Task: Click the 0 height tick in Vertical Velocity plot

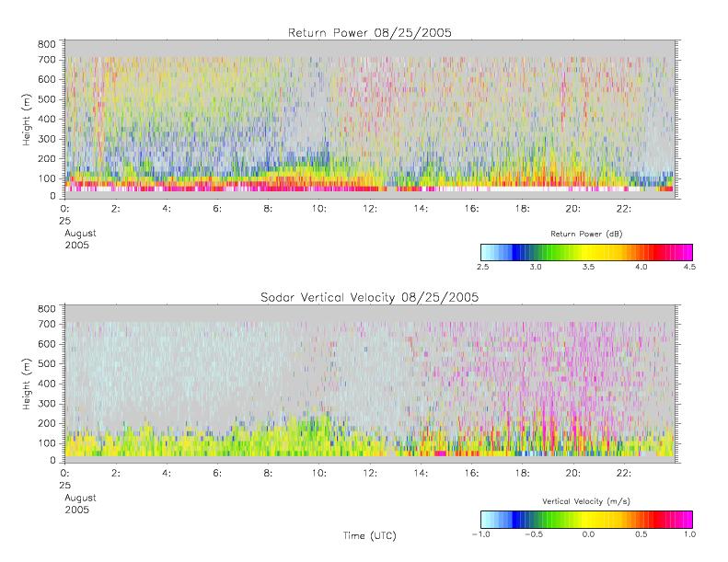Action: pyautogui.click(x=53, y=461)
